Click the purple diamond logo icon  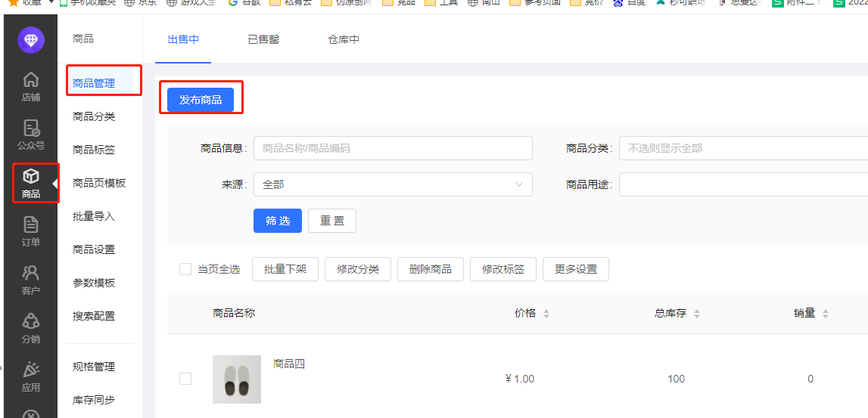click(x=31, y=40)
